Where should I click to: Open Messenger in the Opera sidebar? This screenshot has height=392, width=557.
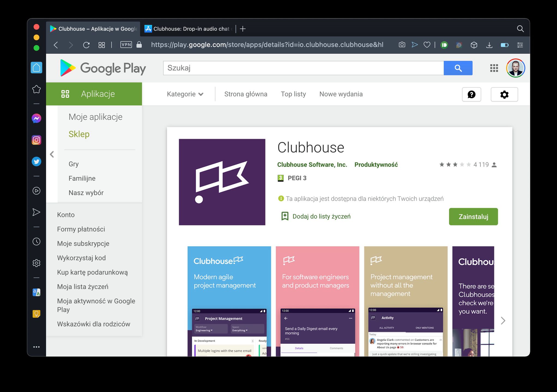(37, 118)
